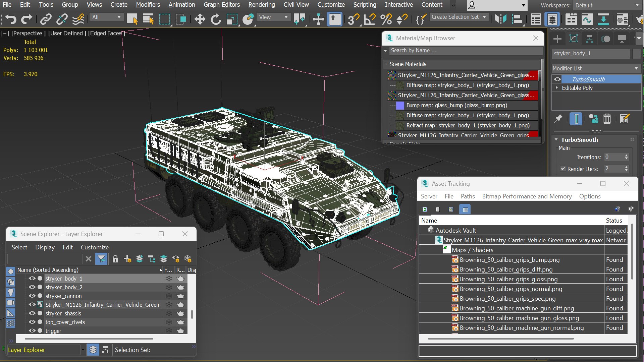The image size is (644, 362).
Task: Click Pin Stack icon
Action: pyautogui.click(x=558, y=119)
